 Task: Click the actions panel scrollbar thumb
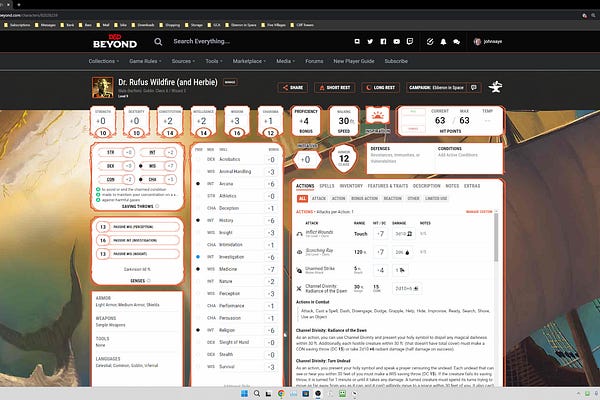496,237
